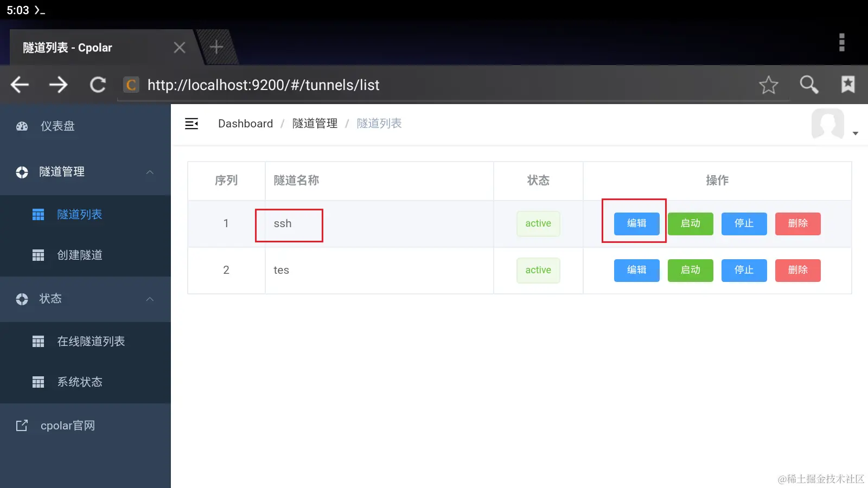Viewport: 868px width, 488px height.
Task: Click the 操作 column header
Action: 717,181
